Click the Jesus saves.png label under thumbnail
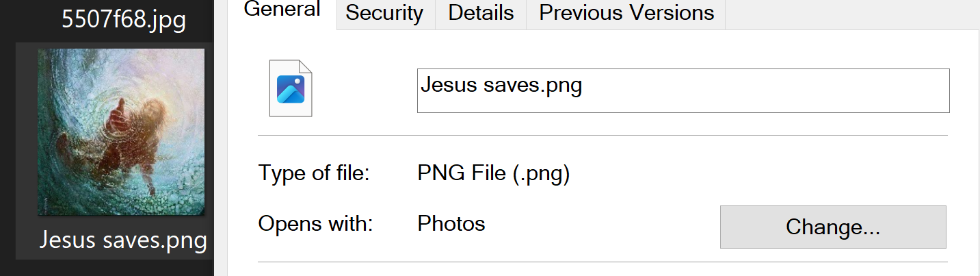Image resolution: width=980 pixels, height=276 pixels. (x=123, y=240)
